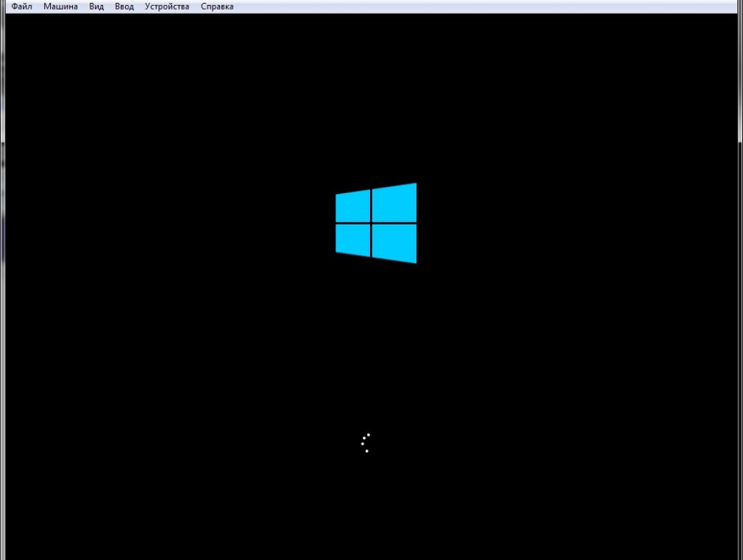Open the Вид menu
The image size is (743, 560).
tap(96, 7)
